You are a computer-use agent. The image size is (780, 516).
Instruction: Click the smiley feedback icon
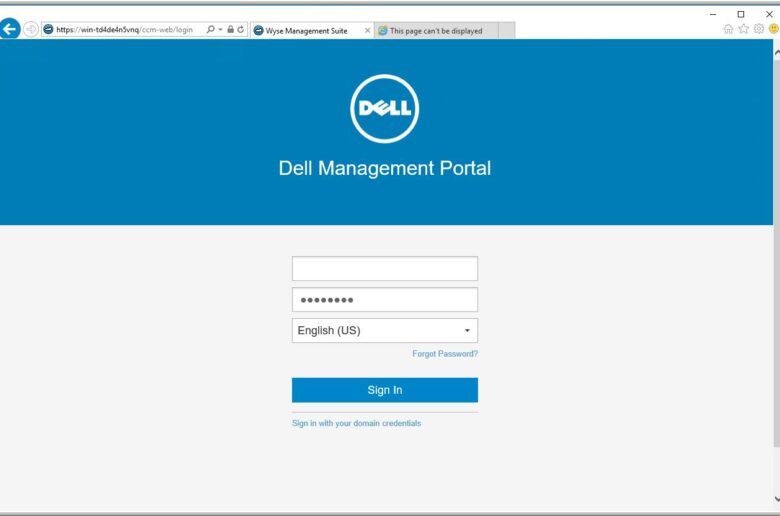tap(774, 29)
